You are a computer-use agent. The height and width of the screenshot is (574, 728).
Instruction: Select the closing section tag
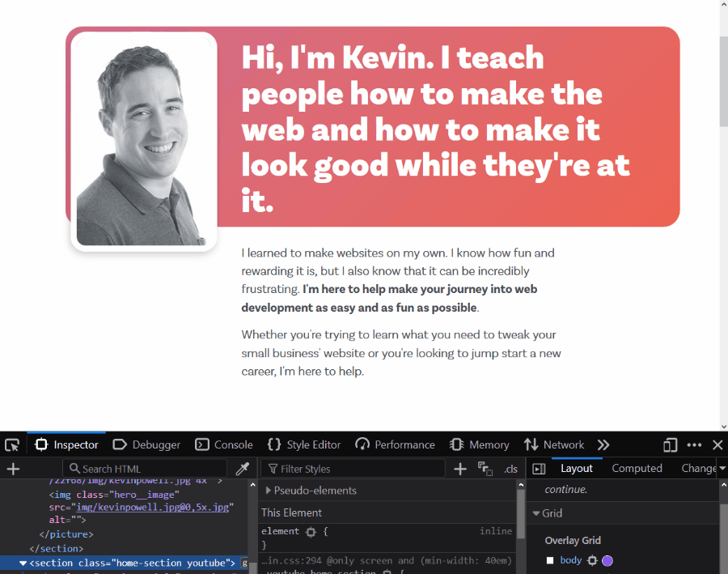coord(56,549)
